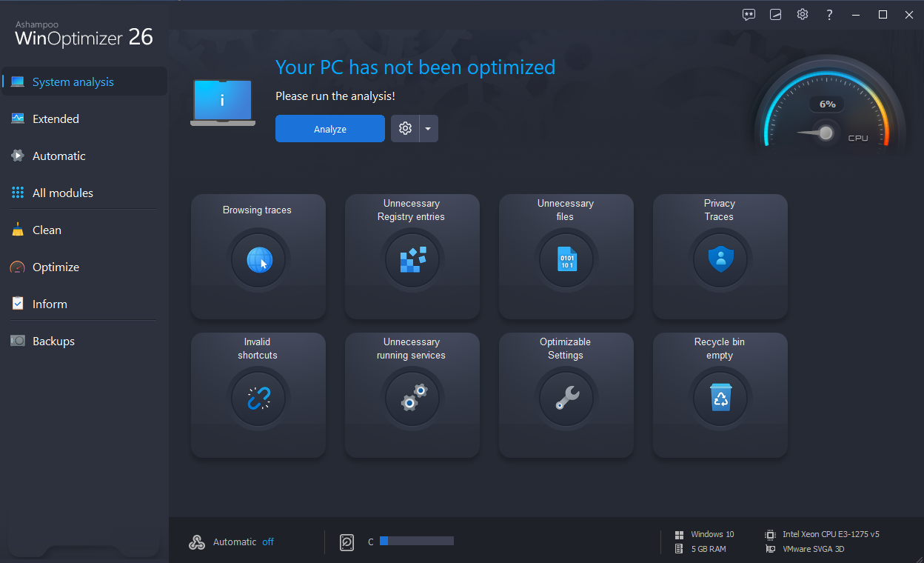Click the Inform clipboard icon
Image resolution: width=924 pixels, height=563 pixels.
click(x=18, y=304)
